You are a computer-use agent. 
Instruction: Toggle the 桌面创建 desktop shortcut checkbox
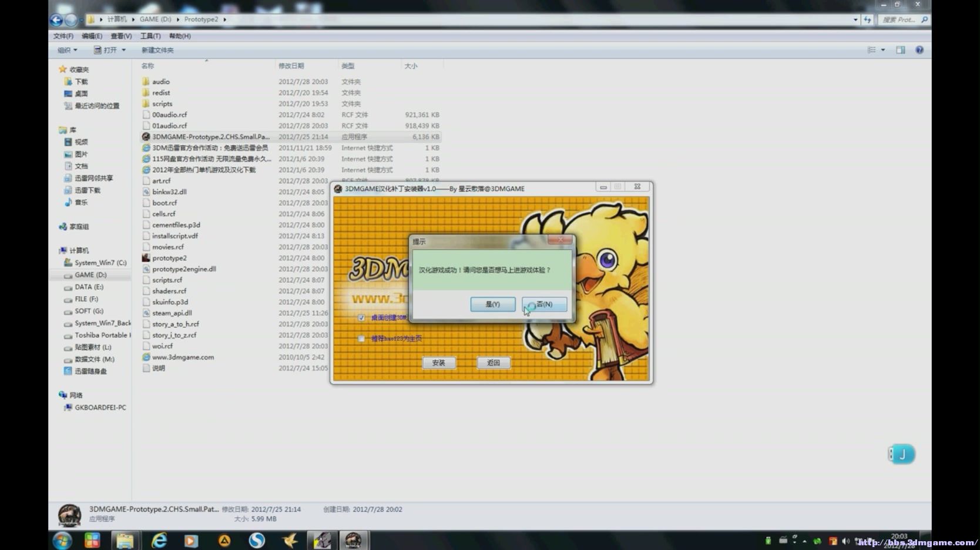(x=361, y=317)
